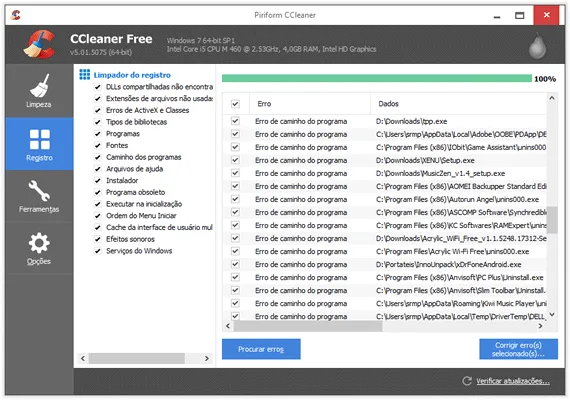Image resolution: width=570 pixels, height=400 pixels.
Task: Uncheck Tipos de bibliotecas option
Action: [x=97, y=122]
